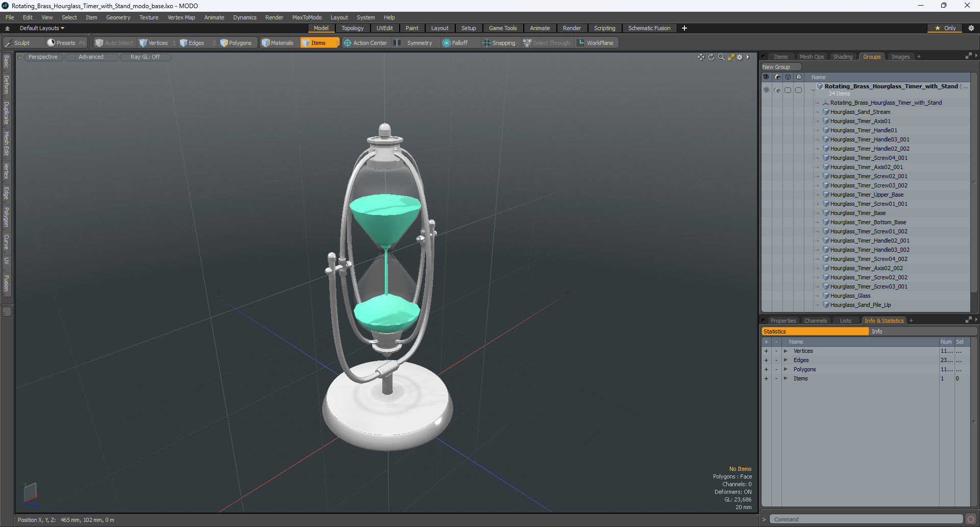The image size is (980, 527).
Task: Add Vertices to selection with plus
Action: (x=766, y=351)
